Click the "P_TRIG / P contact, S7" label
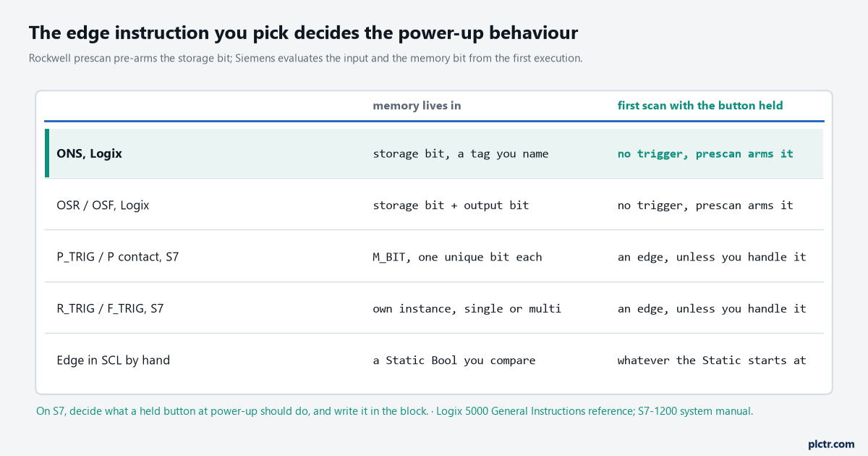Image resolution: width=868 pixels, height=456 pixels. click(x=118, y=257)
